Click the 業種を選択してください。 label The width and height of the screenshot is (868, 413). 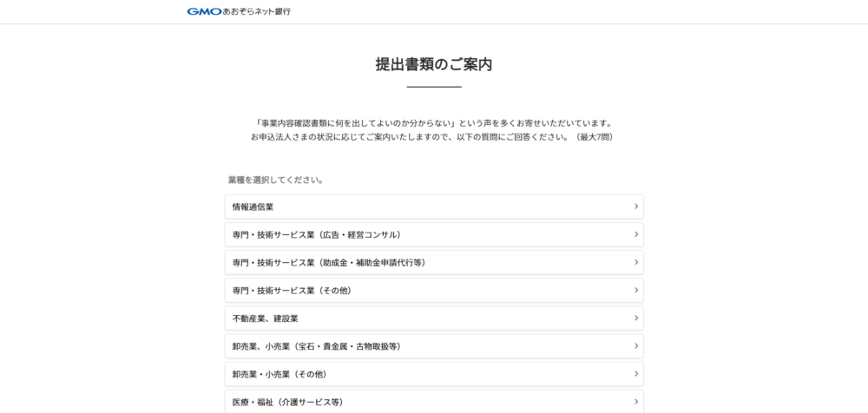276,180
